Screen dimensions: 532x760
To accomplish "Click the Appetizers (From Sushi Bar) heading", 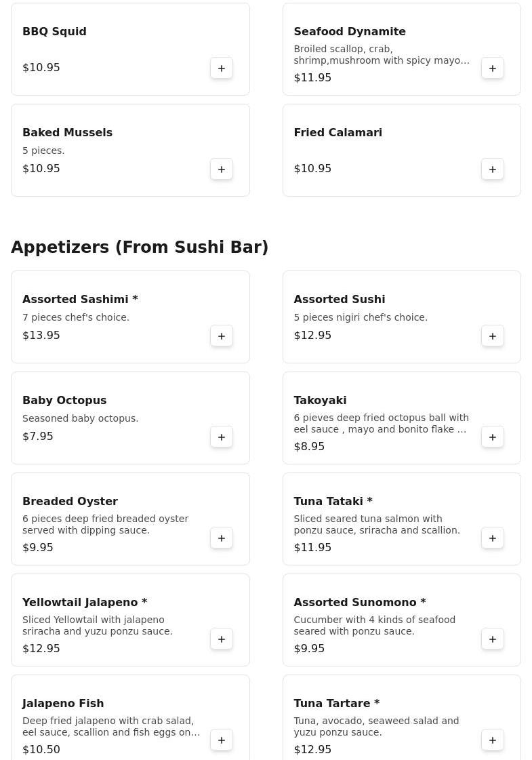I will pyautogui.click(x=140, y=247).
